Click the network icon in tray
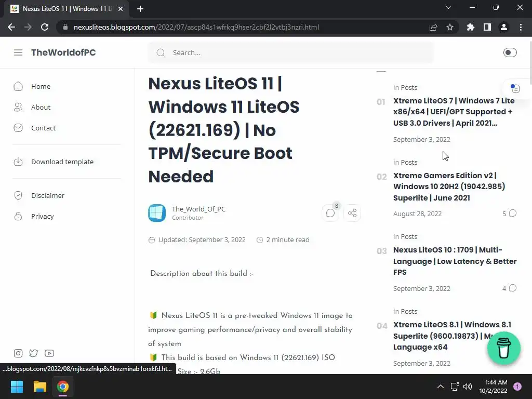Screen dimensions: 532x399 coord(455,387)
